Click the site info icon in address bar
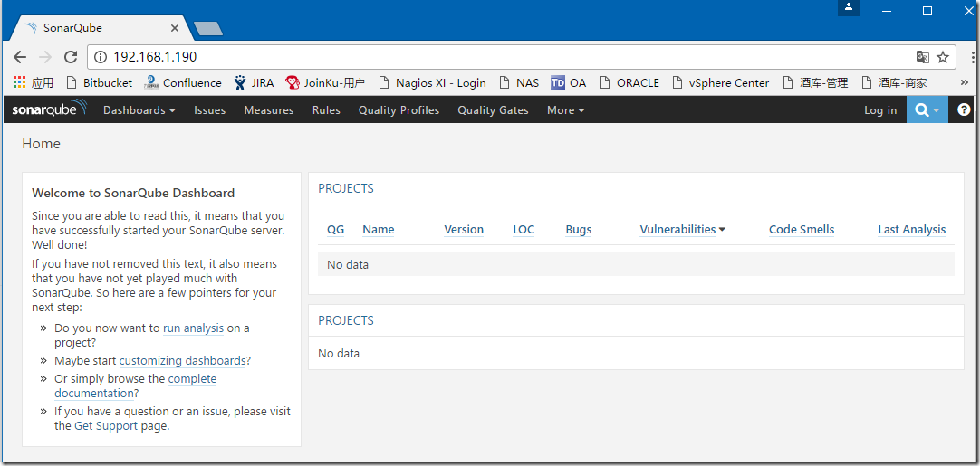 pyautogui.click(x=100, y=58)
